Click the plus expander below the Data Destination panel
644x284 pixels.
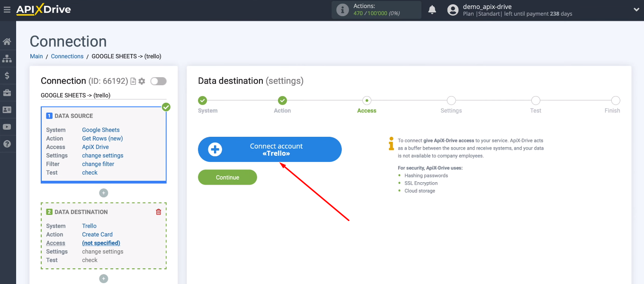point(103,278)
